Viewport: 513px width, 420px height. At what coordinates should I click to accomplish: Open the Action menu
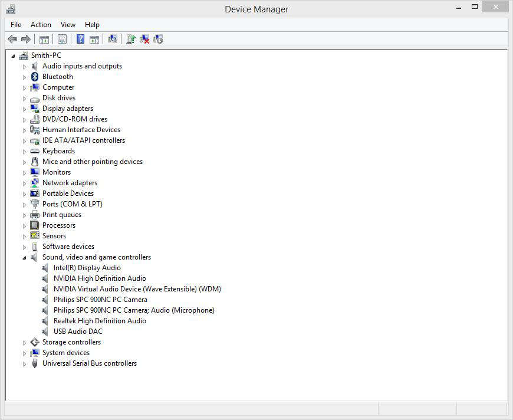pyautogui.click(x=41, y=25)
